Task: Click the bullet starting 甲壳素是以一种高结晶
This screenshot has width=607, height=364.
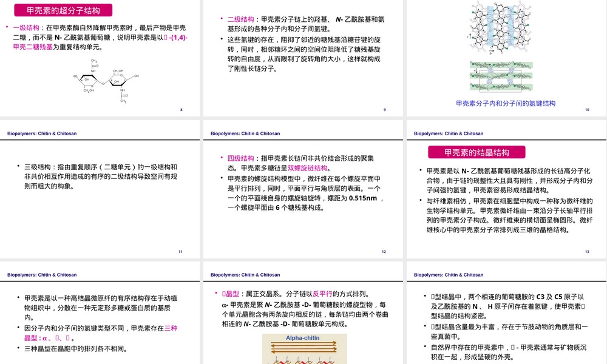Action: tap(101, 308)
